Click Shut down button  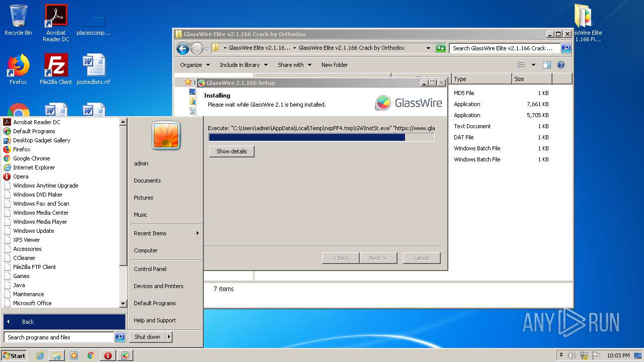click(x=147, y=337)
